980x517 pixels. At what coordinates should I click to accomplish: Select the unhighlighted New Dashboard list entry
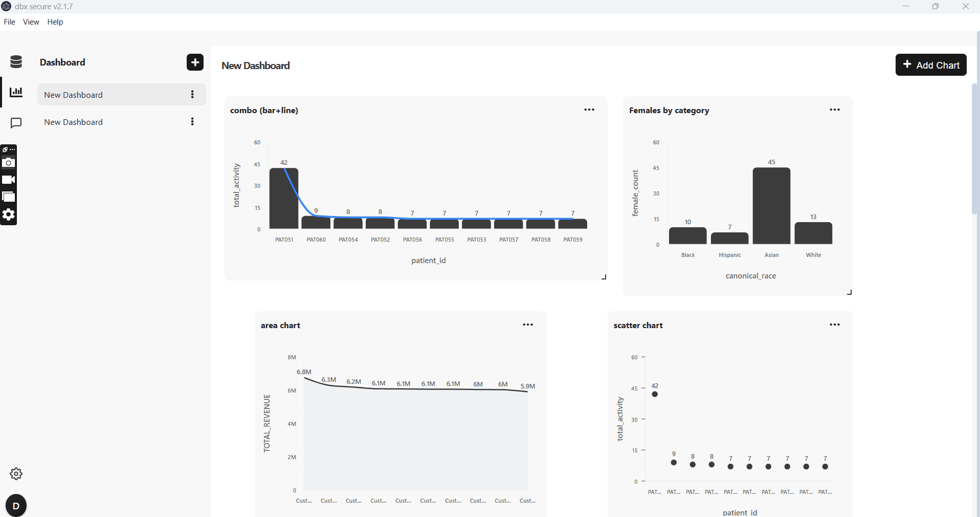(74, 122)
